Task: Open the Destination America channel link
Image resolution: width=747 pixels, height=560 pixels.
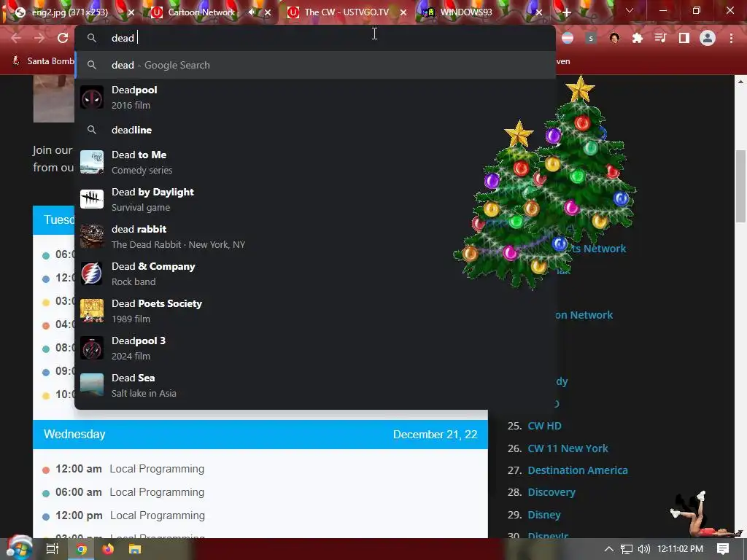Action: tap(578, 470)
